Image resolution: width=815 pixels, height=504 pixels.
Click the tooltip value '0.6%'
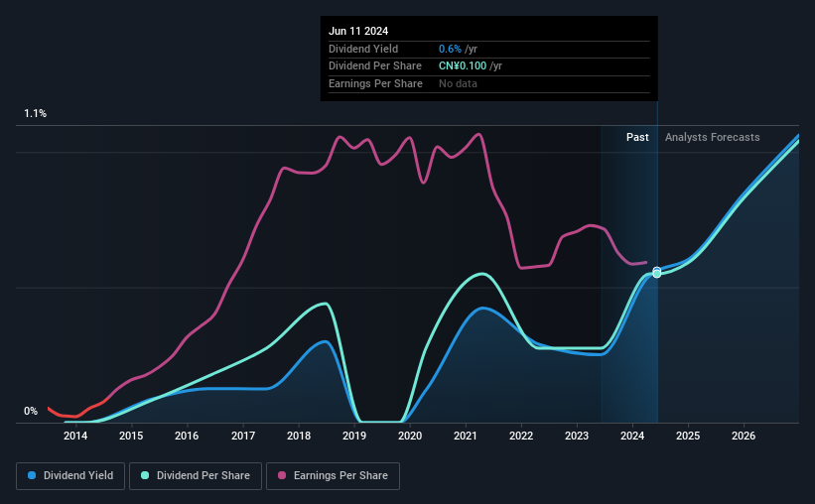coord(450,49)
